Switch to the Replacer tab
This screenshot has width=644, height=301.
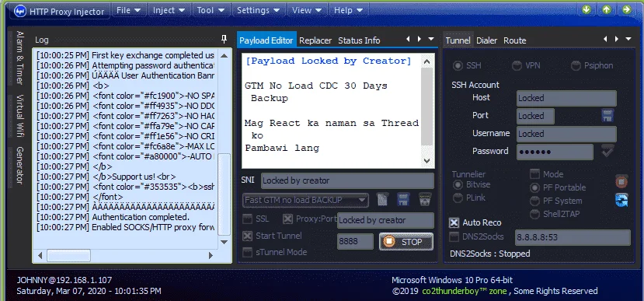pos(315,40)
